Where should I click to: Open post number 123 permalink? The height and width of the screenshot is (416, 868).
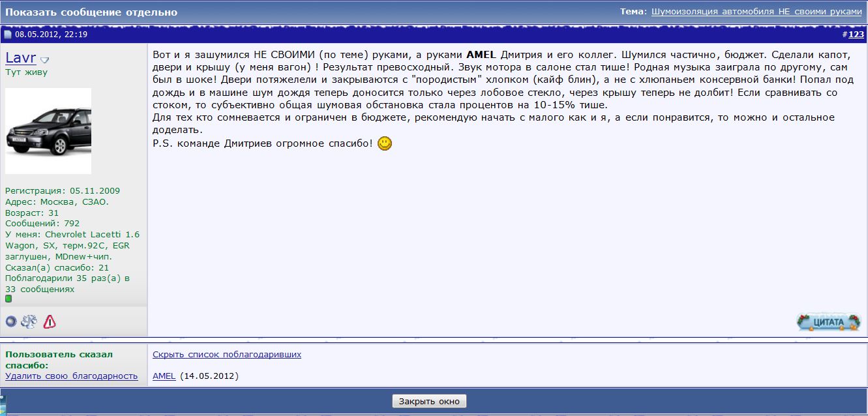coord(856,35)
